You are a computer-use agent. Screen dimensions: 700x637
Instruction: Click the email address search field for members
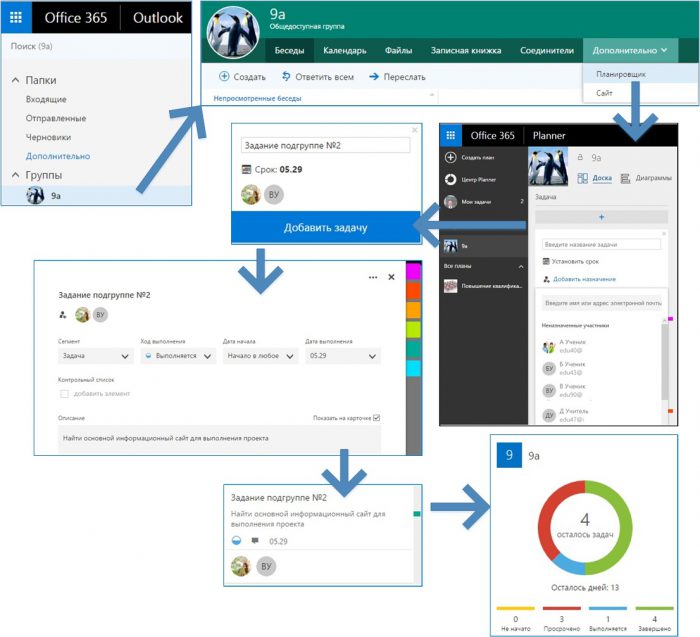coord(603,303)
